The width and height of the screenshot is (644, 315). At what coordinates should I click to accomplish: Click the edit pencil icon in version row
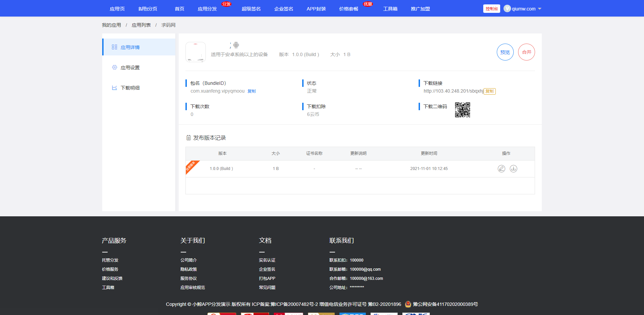[501, 169]
